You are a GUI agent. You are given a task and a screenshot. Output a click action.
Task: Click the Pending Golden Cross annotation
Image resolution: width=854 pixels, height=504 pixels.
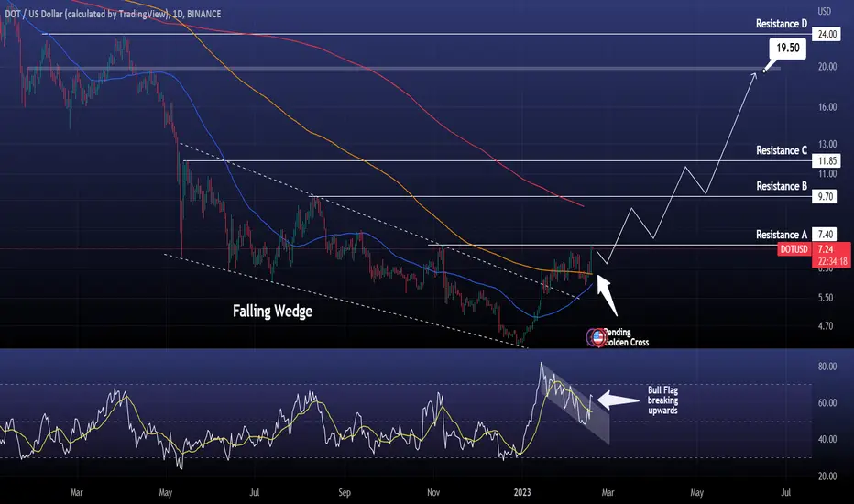pyautogui.click(x=625, y=337)
